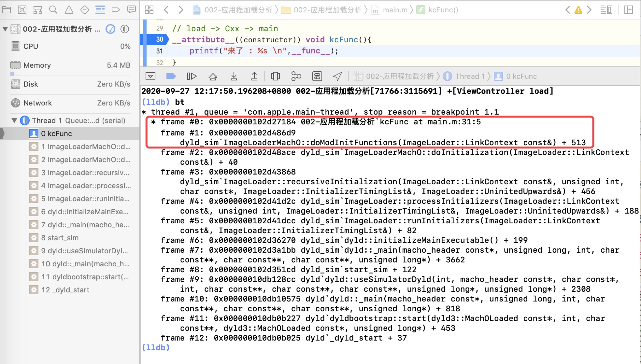
Task: Select the step into function icon
Action: click(x=234, y=77)
